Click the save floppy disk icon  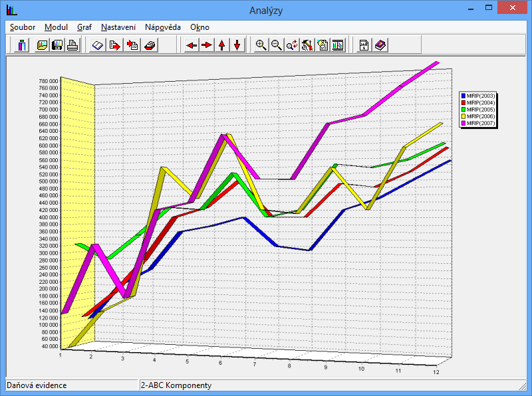tap(58, 45)
